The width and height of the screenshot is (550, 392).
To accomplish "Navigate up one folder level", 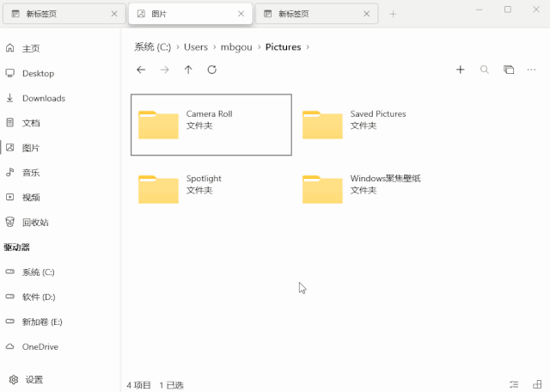I will [x=188, y=70].
